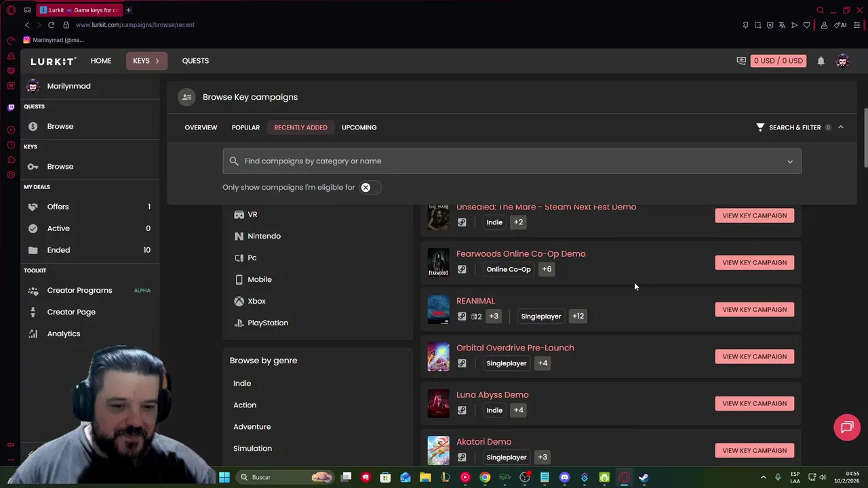The width and height of the screenshot is (868, 488).
Task: Click the Marilynmad profile name in the sidebar
Action: [x=68, y=87]
